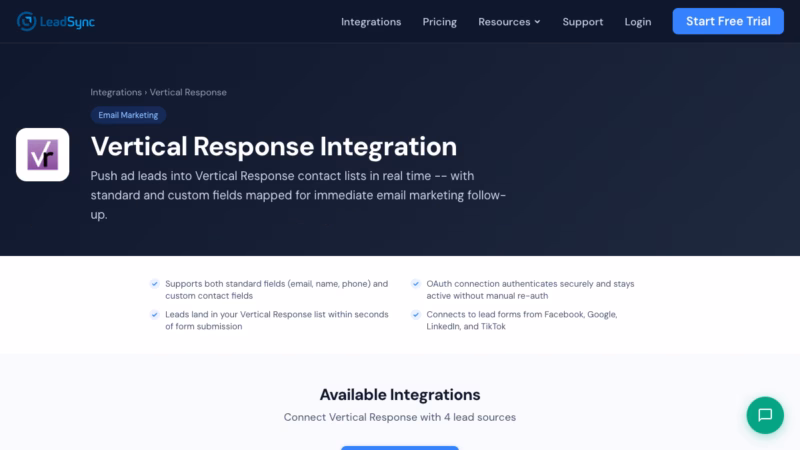
Task: Click 'Supports both standard fields' text
Action: pos(277,290)
